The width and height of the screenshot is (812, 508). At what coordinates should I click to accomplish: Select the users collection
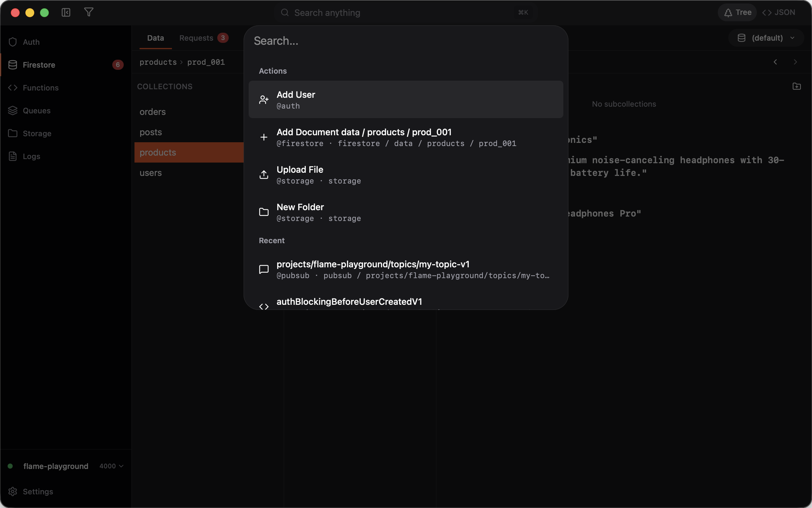(189, 173)
